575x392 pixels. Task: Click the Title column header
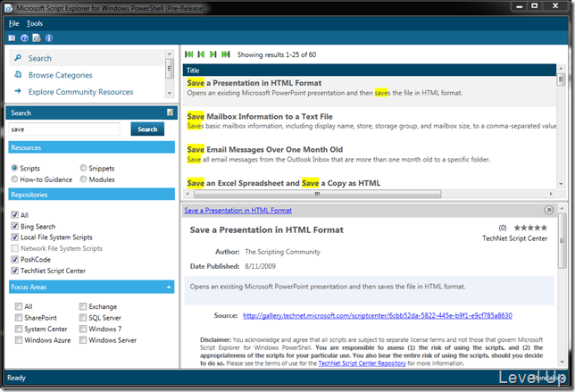click(370, 70)
